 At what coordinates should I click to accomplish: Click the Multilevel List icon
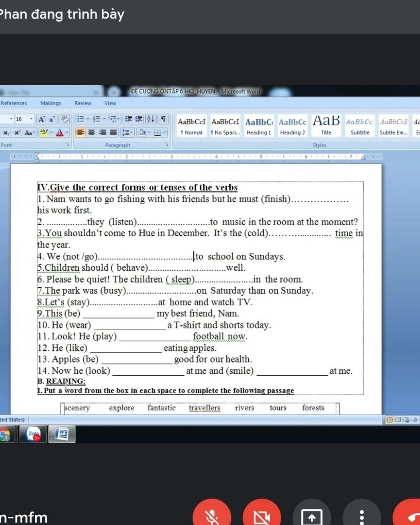coord(113,119)
